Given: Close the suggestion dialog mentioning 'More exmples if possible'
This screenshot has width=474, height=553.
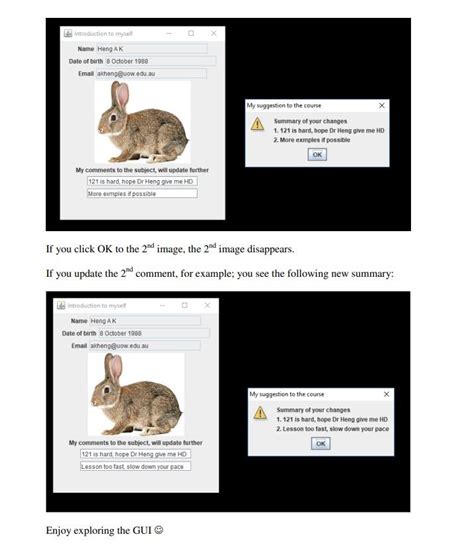Looking at the screenshot, I should (x=382, y=105).
